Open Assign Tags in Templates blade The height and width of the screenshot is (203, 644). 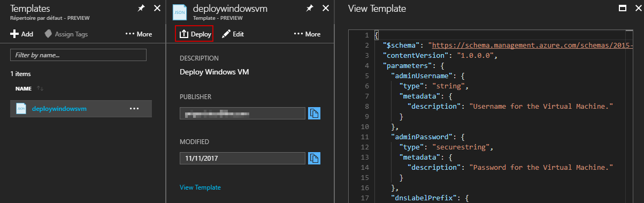[66, 34]
